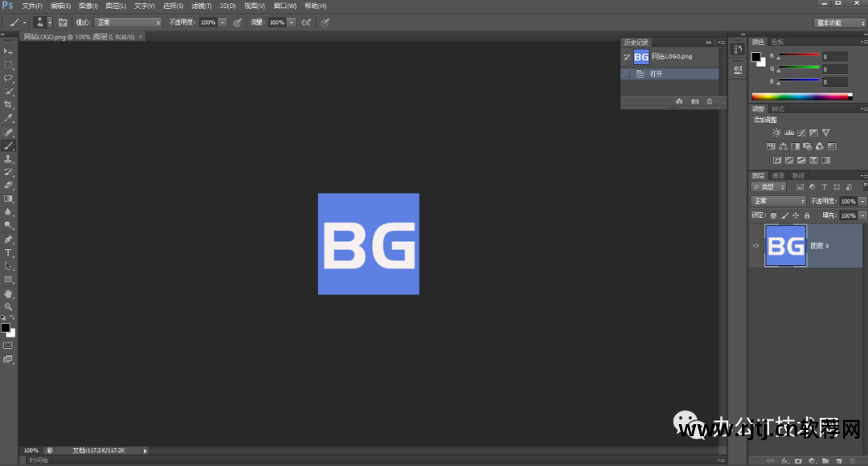
Task: Switch to the 通道 channels tab
Action: 778,175
